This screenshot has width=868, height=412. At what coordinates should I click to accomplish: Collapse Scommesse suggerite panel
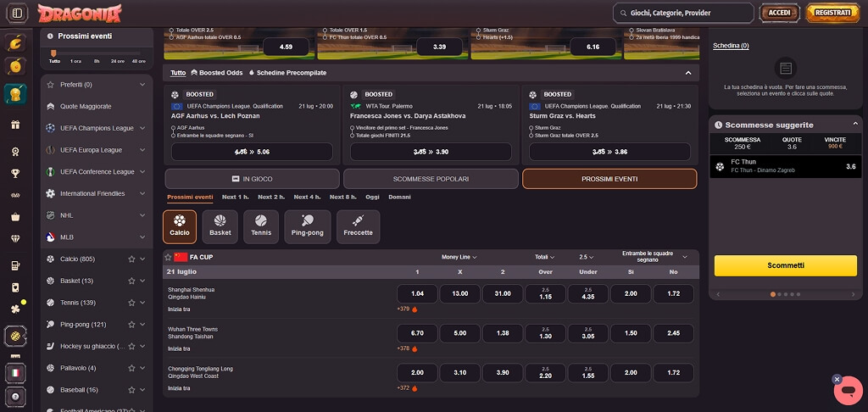click(854, 124)
